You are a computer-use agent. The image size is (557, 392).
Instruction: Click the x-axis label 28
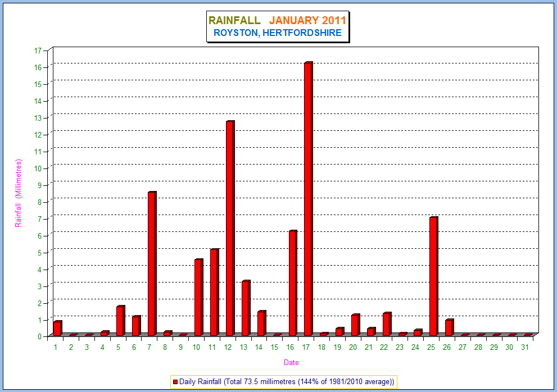[478, 347]
